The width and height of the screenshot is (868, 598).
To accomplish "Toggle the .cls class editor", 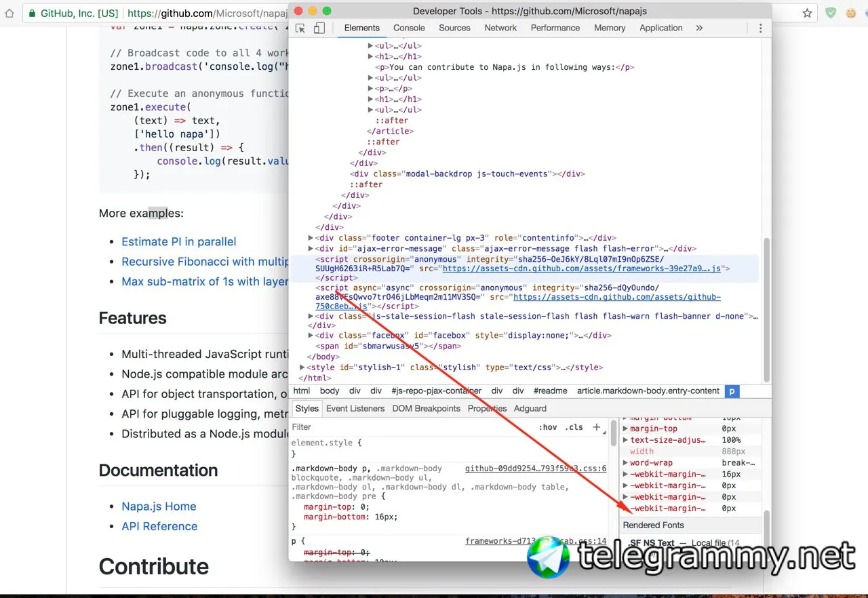I will coord(575,427).
